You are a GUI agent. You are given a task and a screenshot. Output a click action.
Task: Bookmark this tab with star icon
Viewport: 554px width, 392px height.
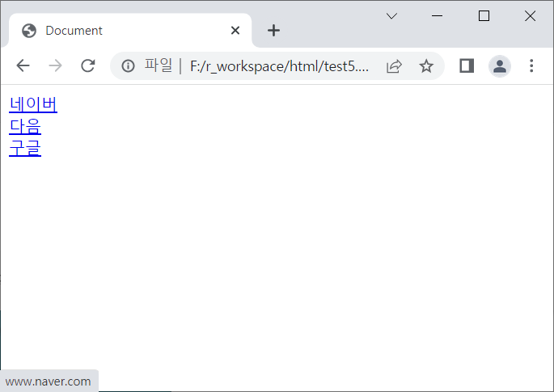click(426, 66)
